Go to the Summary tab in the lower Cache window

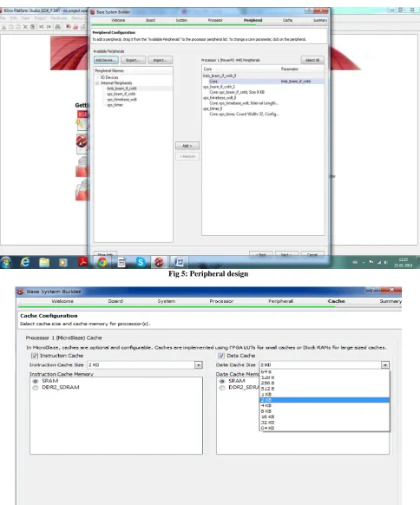pos(390,301)
